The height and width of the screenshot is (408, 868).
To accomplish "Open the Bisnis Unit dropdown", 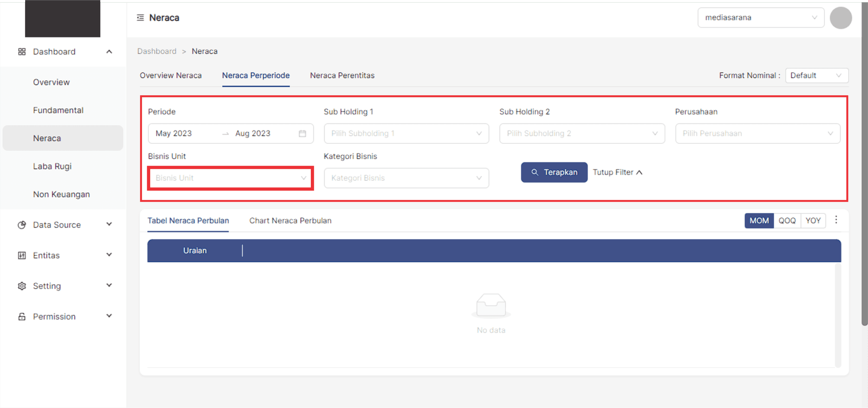I will pyautogui.click(x=230, y=178).
